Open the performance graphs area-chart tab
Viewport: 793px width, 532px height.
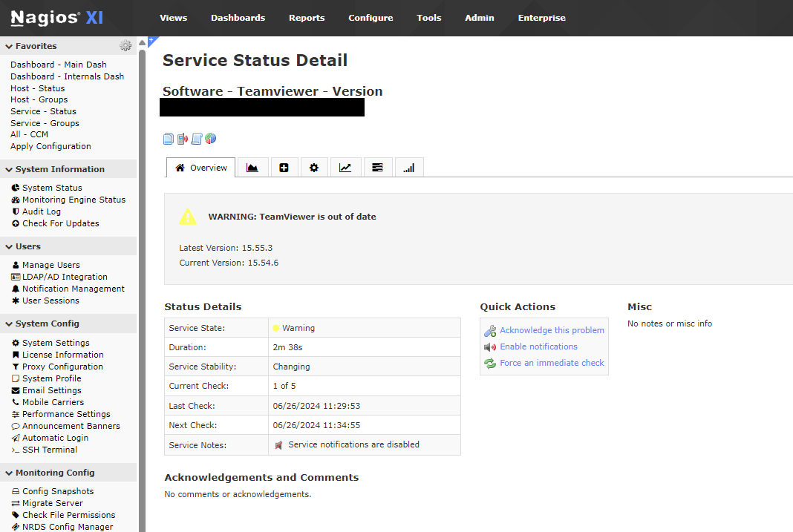click(252, 168)
